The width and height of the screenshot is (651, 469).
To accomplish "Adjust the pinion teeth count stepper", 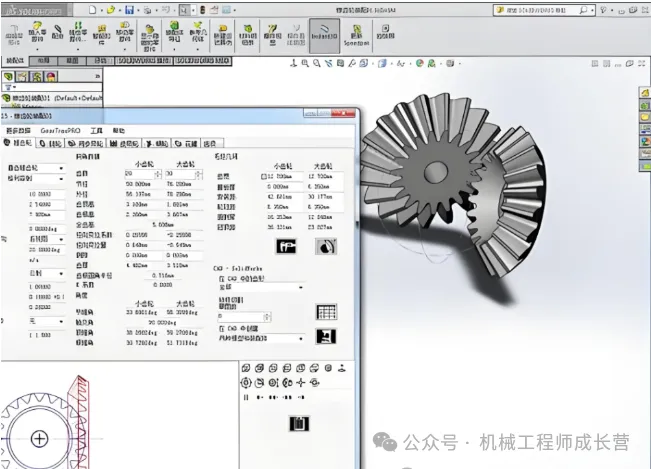I will click(158, 174).
